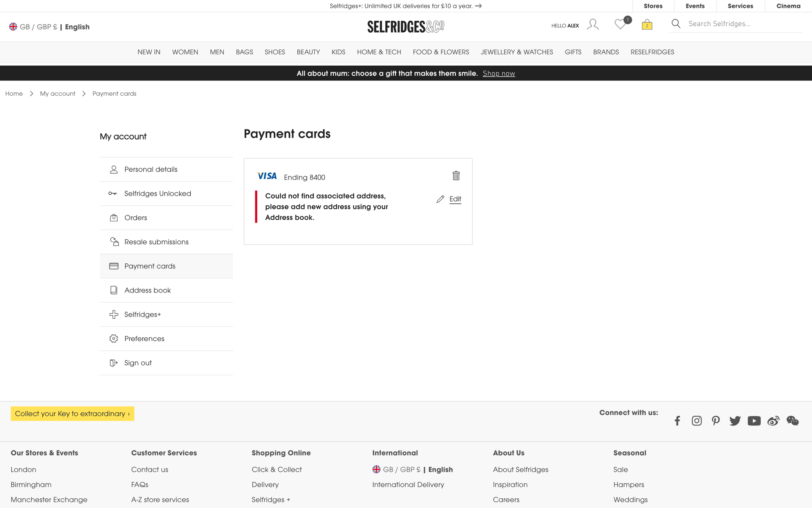Open the RESELFRIDGES menu
The width and height of the screenshot is (812, 508).
click(652, 52)
